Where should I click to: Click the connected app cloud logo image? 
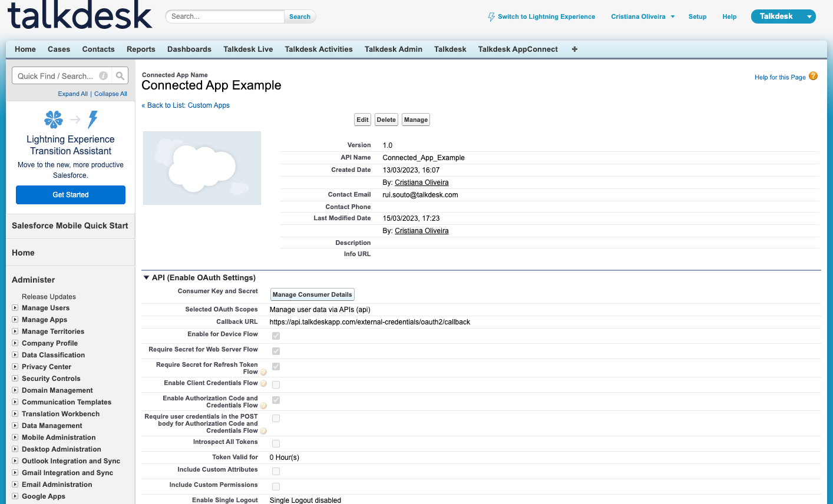click(202, 168)
